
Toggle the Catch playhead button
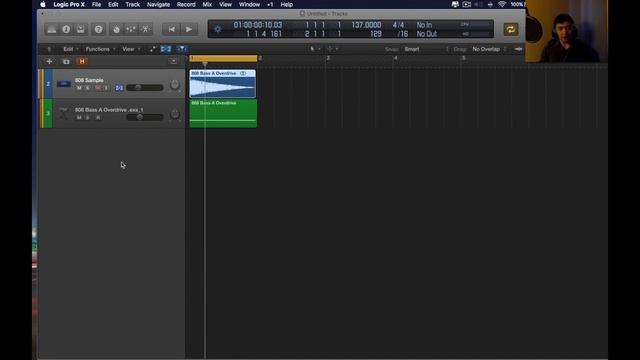pyautogui.click(x=182, y=49)
